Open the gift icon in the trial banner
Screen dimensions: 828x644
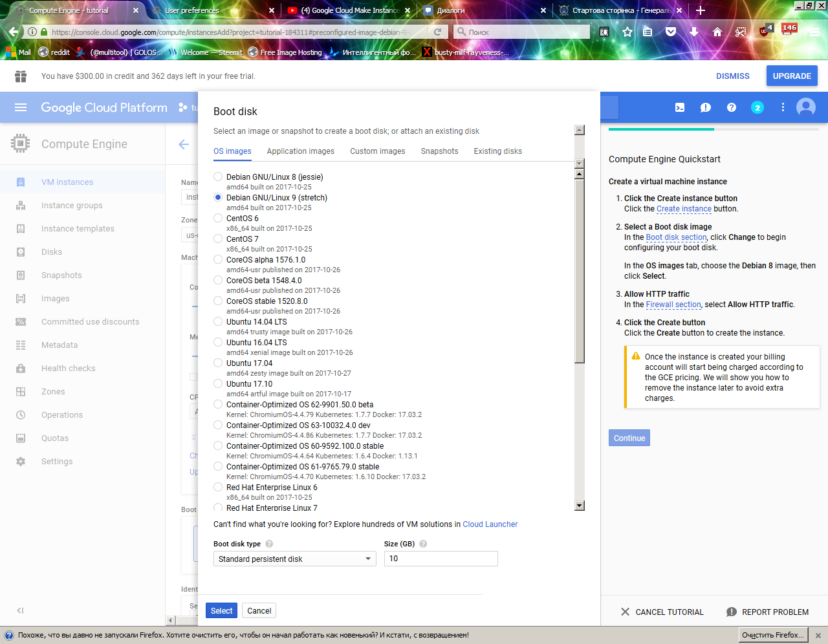[x=21, y=76]
